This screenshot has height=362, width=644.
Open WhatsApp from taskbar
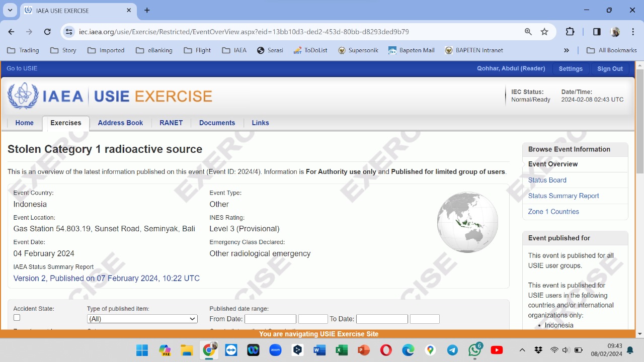pyautogui.click(x=474, y=350)
